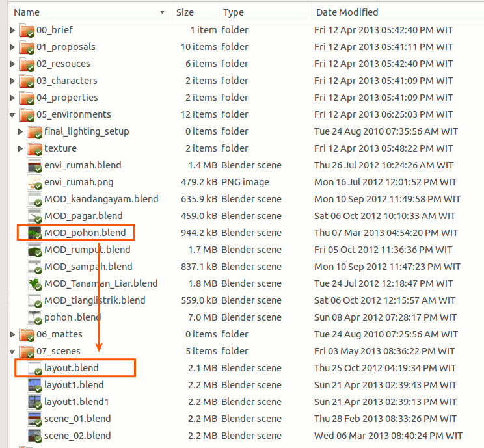
Task: Click the envi_rumah.png image thumbnail
Action: pyautogui.click(x=34, y=183)
